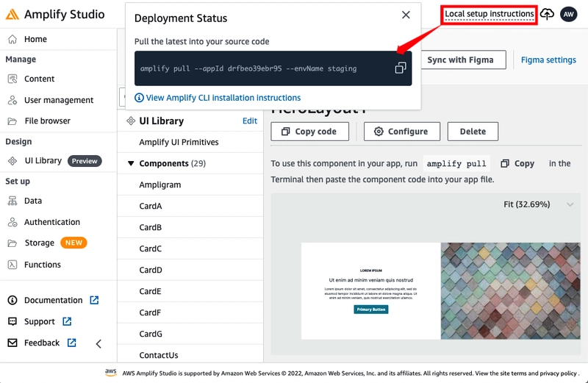Click the Primary Button in preview
The height and width of the screenshot is (383, 588).
click(371, 309)
